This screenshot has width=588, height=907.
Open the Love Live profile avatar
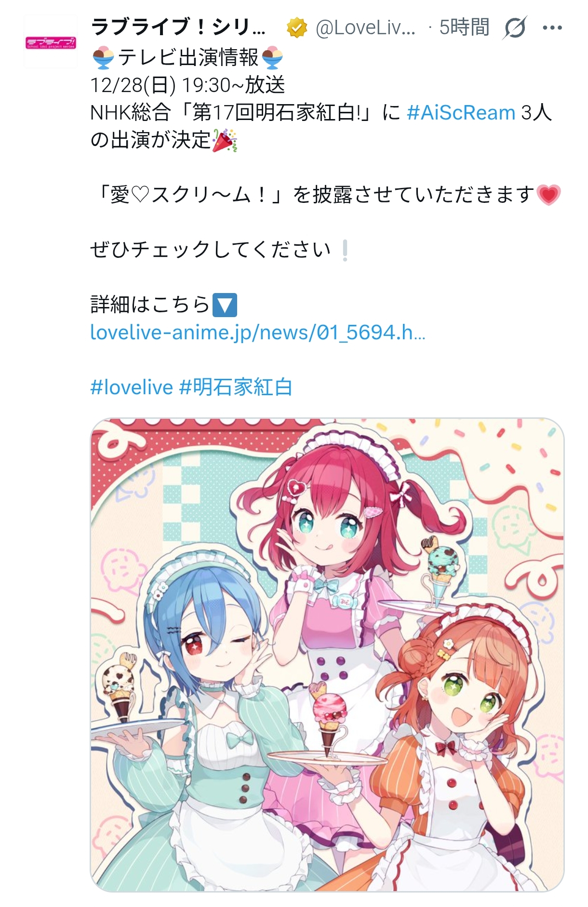point(51,41)
